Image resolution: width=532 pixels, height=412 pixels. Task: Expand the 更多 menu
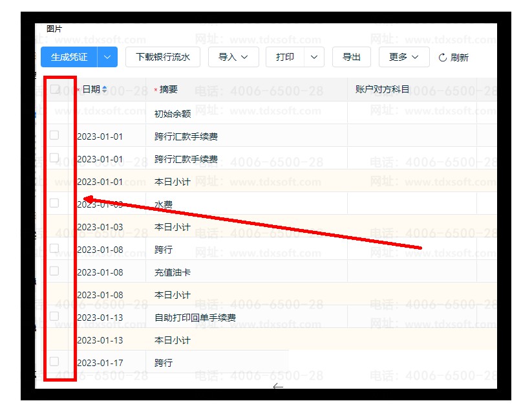tap(403, 57)
